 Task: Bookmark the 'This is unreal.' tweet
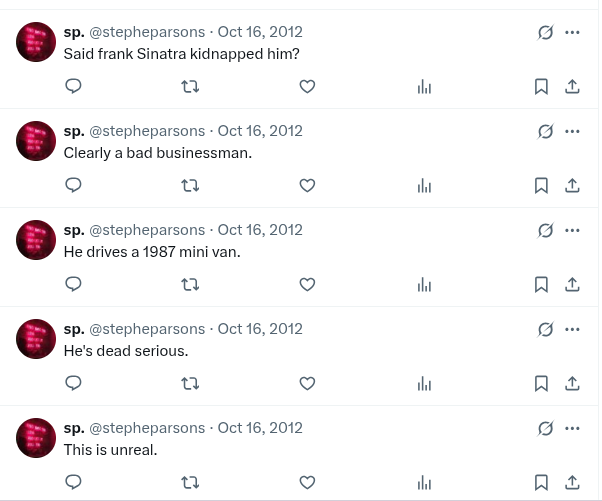pos(541,483)
